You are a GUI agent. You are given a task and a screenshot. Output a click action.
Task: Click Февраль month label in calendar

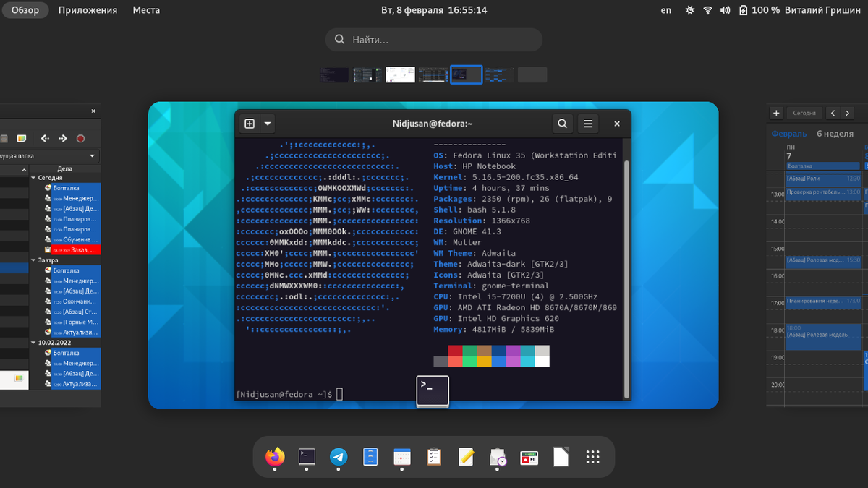[789, 134]
